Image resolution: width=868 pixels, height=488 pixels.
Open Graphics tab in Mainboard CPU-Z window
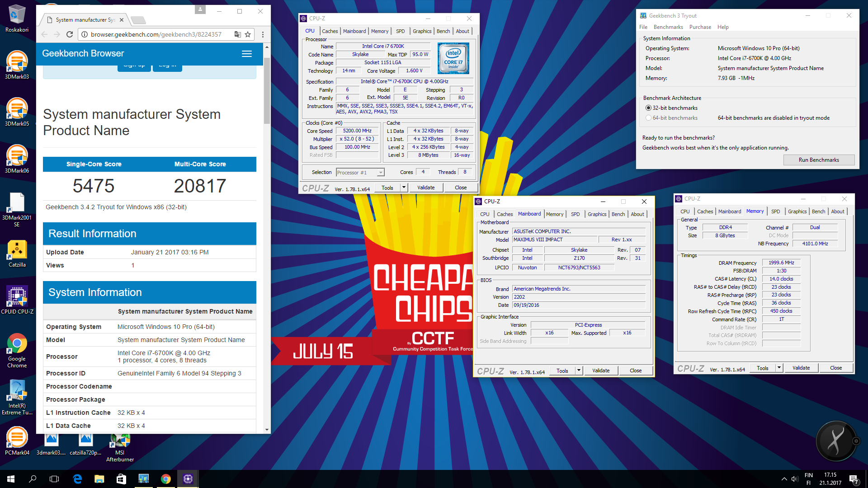[597, 214]
